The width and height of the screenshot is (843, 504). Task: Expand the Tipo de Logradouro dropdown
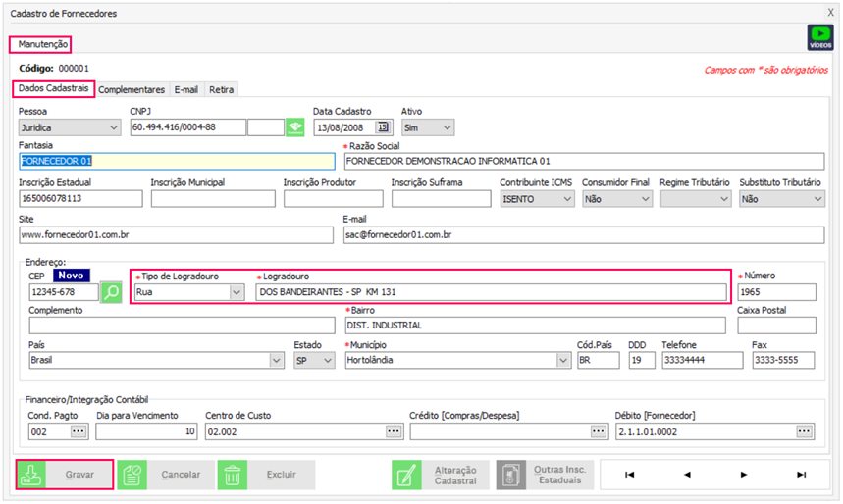[236, 292]
